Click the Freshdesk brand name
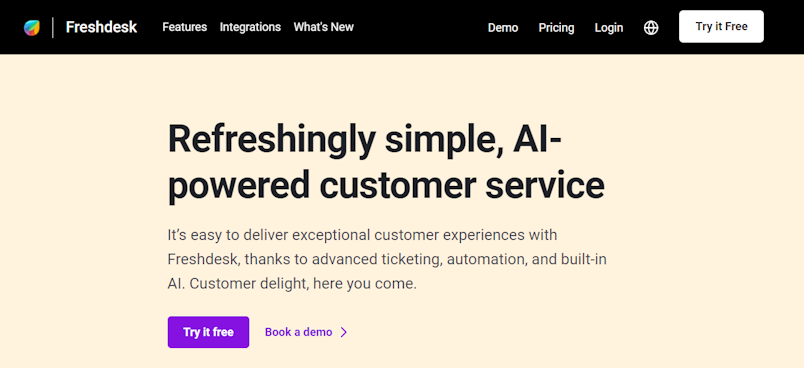The image size is (804, 368). 101,27
